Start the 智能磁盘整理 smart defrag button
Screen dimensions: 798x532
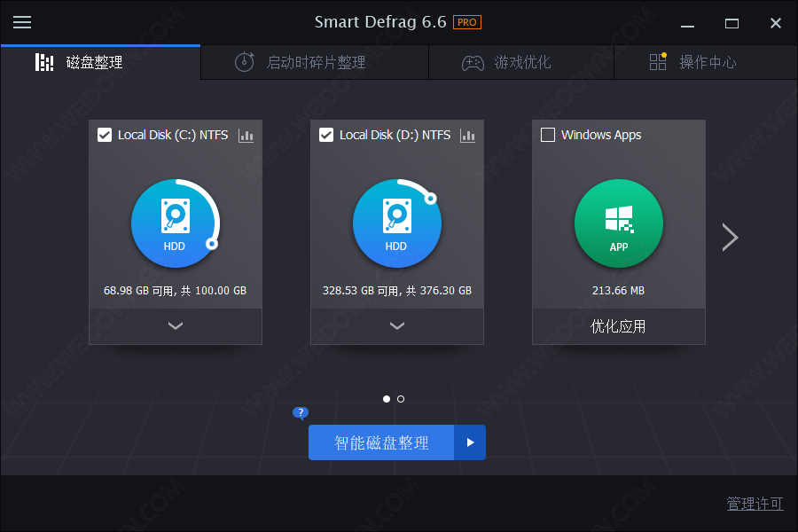point(381,442)
